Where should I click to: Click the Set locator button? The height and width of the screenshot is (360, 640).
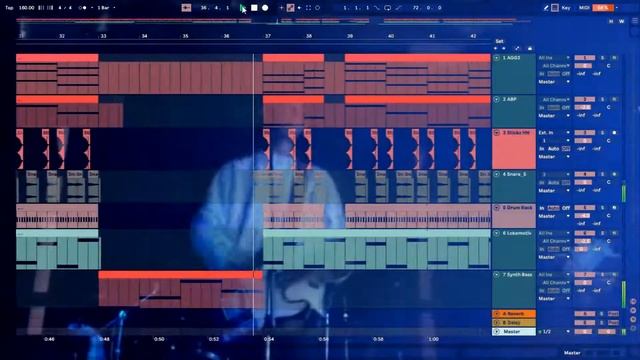499,41
